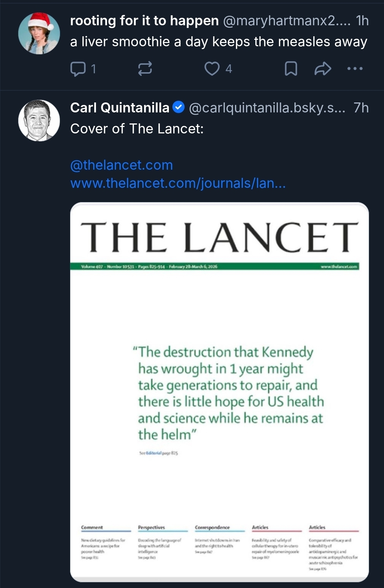Open the "rooting for it to happen" profile name
Screen dimensions: 384x588
click(x=144, y=21)
